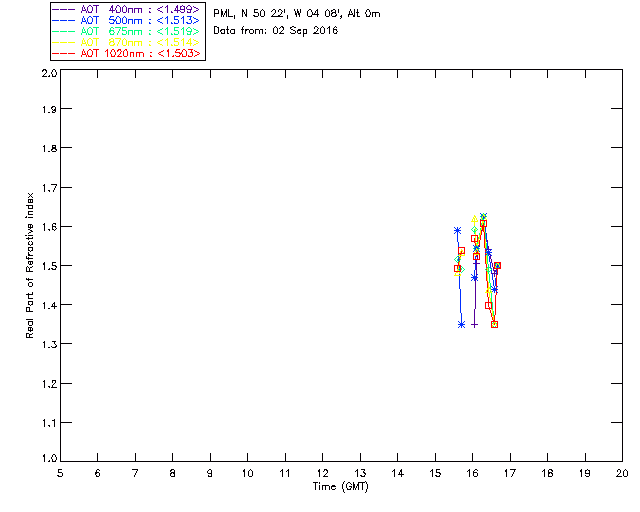This screenshot has width=640, height=512.
Task: Click the y-axis tick label 1.3
Action: click(49, 345)
